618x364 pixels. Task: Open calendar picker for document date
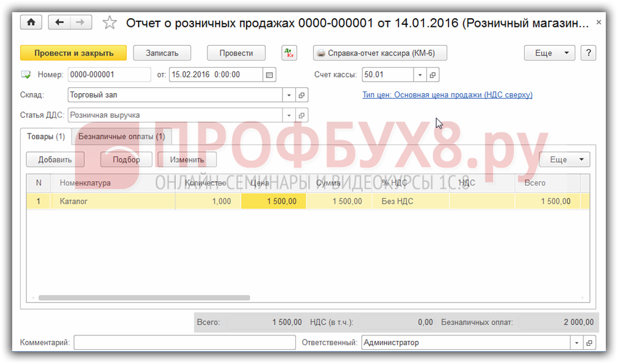coord(269,75)
